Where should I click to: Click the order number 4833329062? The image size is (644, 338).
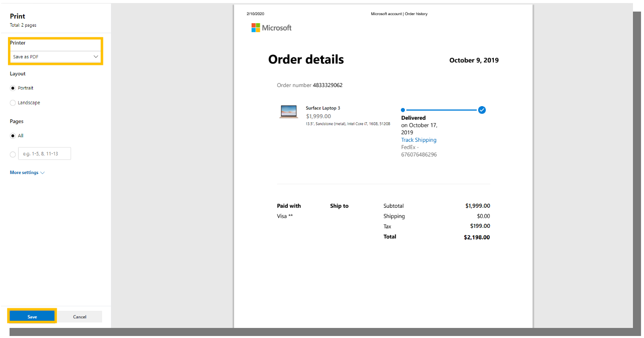click(328, 86)
